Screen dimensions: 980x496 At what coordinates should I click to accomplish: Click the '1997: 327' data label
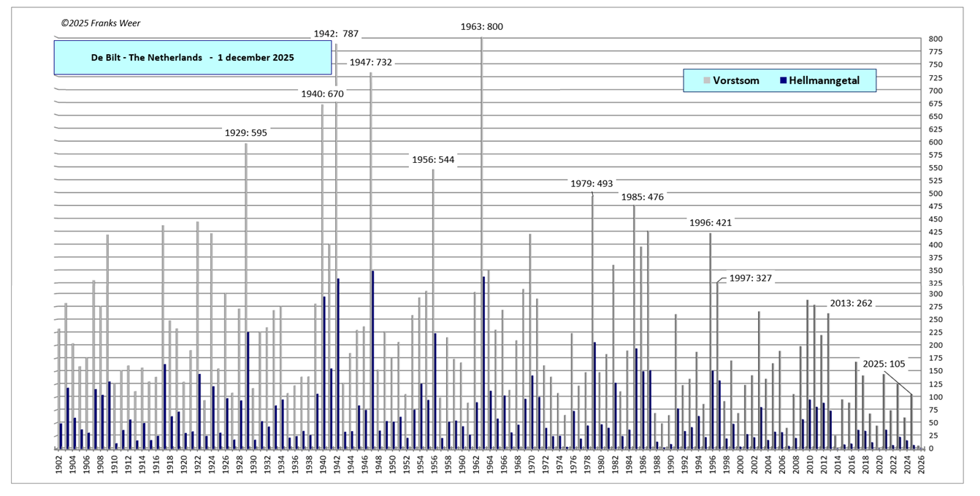click(751, 278)
